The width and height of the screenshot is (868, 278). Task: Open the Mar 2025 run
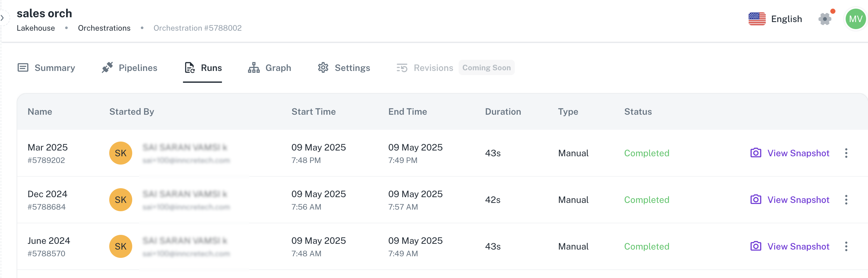coord(48,147)
